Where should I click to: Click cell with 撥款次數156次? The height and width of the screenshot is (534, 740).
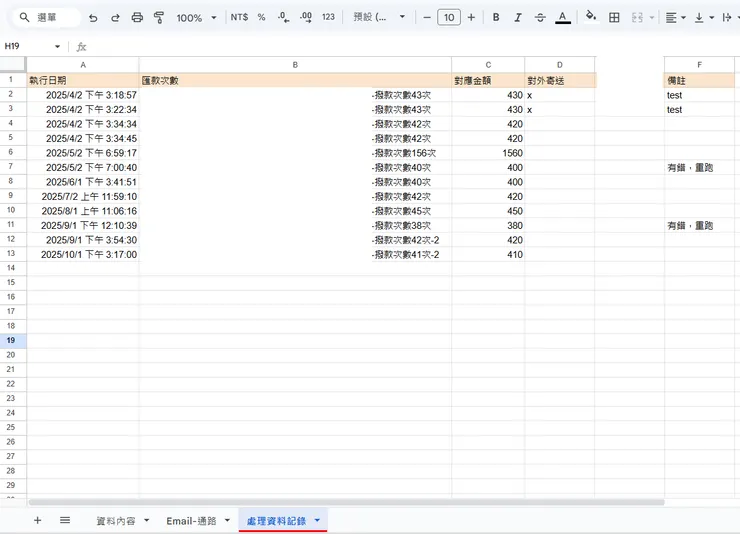point(295,153)
